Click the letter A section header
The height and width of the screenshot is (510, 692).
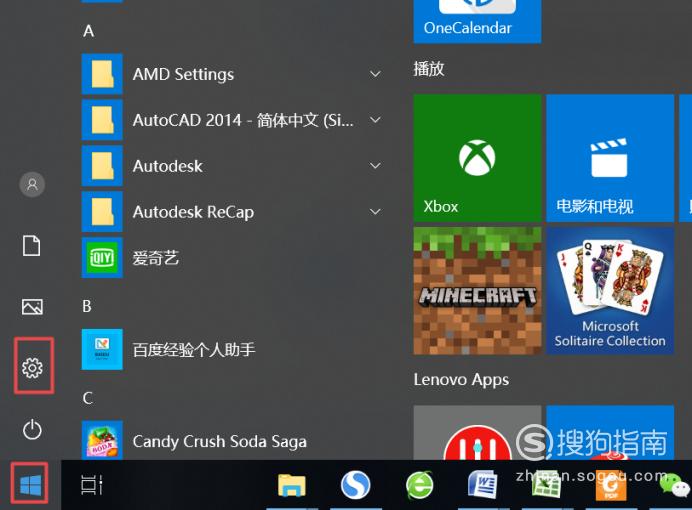[x=88, y=31]
